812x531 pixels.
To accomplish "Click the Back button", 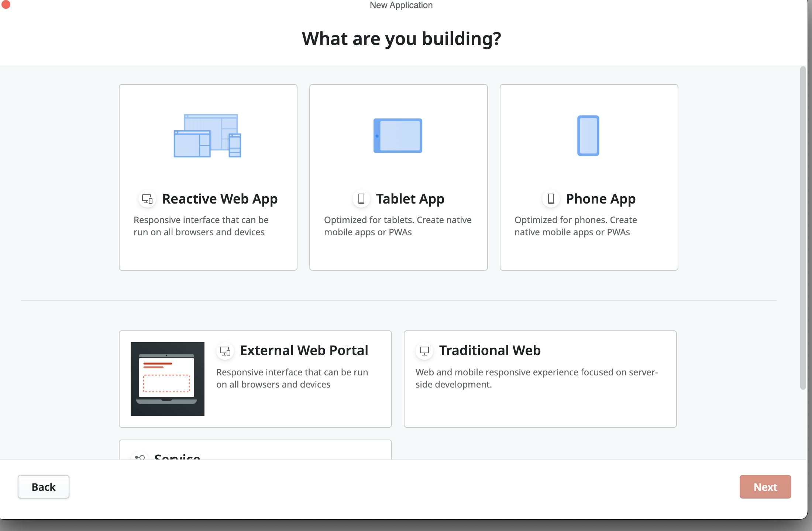I will 43,487.
